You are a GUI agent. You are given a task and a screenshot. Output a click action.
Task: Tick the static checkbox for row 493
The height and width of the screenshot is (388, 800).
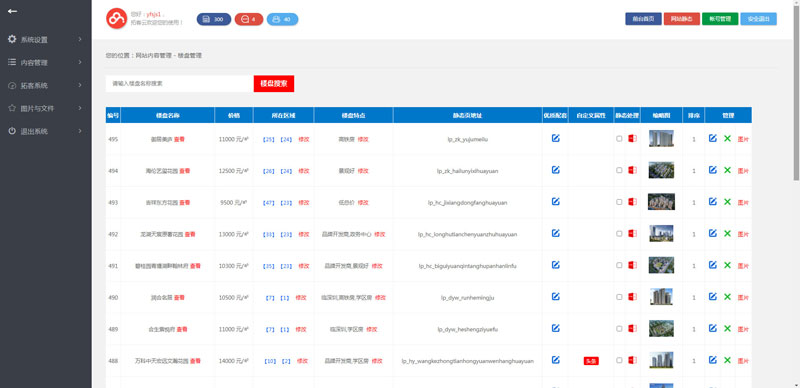619,202
